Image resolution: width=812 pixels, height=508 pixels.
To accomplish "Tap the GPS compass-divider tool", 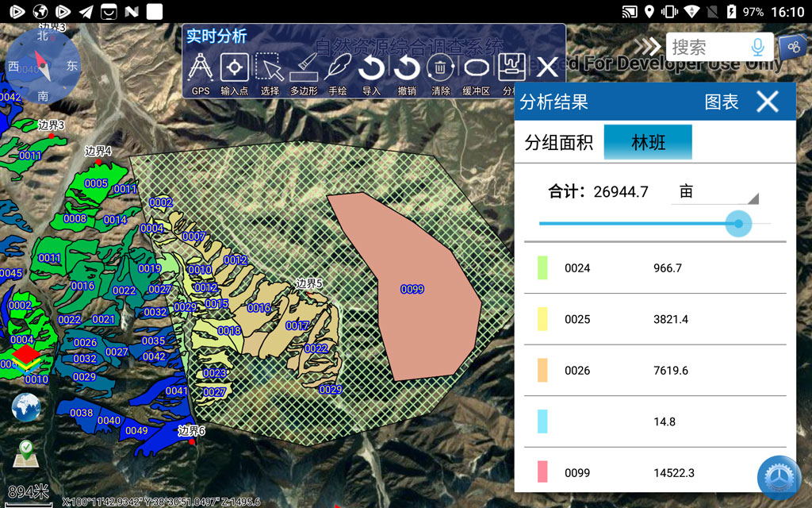I will [201, 68].
